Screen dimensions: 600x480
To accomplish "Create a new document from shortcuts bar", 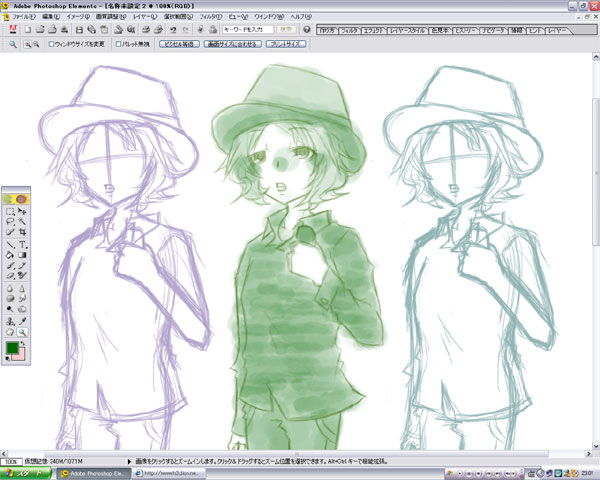I will (28, 29).
